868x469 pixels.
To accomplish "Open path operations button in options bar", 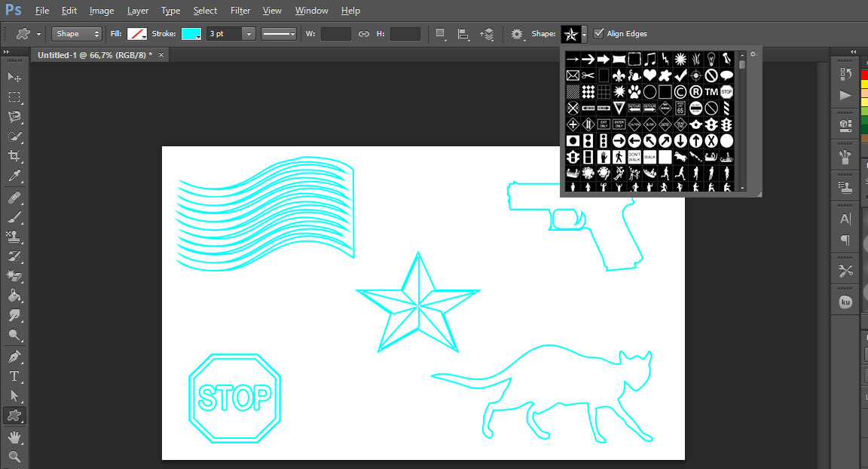I will pyautogui.click(x=441, y=34).
